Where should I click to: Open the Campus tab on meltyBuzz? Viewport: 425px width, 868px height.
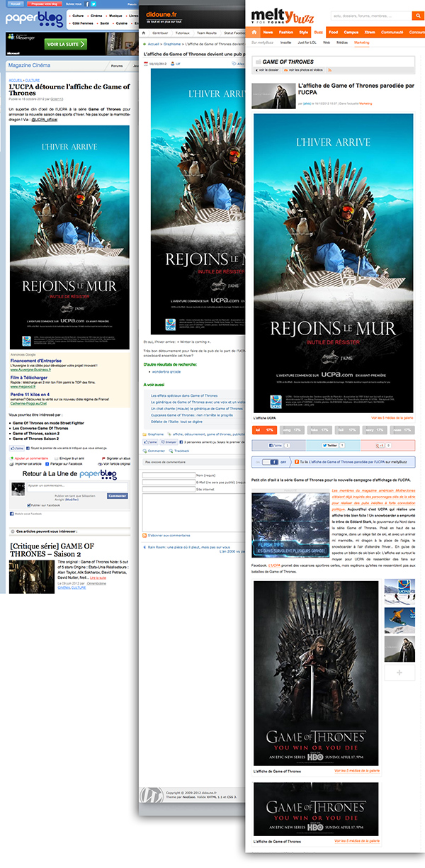coord(351,33)
